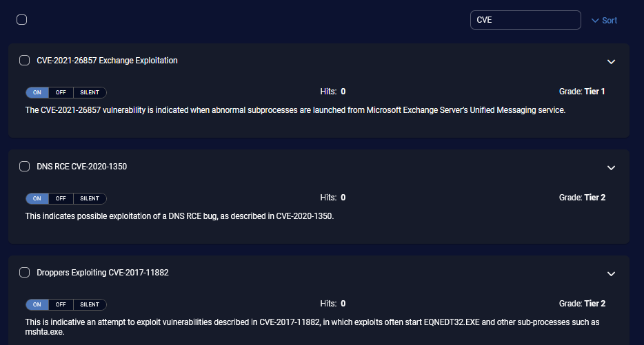Set the Droppers Exploiting rule to OFF
Image resolution: width=644 pixels, height=345 pixels.
click(x=61, y=304)
